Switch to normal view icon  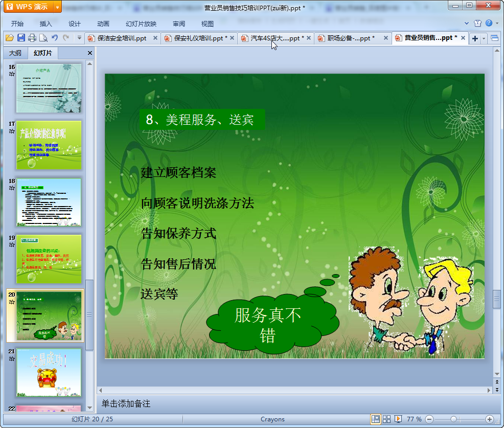[x=375, y=419]
